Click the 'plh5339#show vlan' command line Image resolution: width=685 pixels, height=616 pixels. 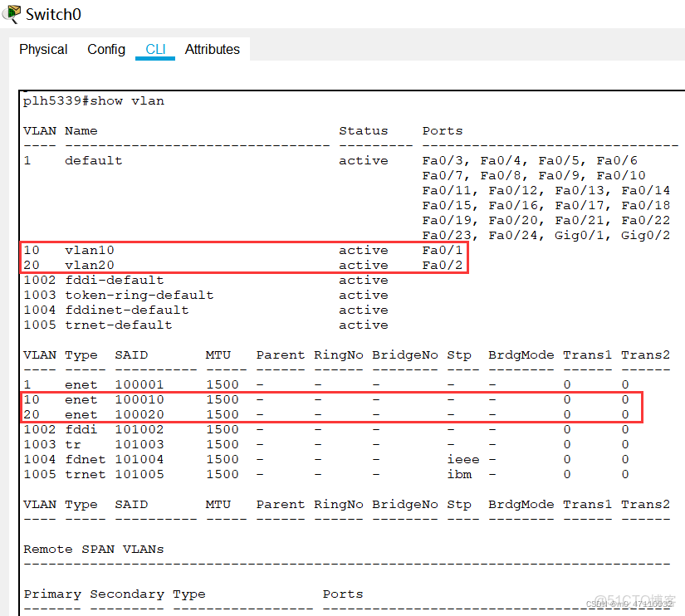[x=94, y=101]
